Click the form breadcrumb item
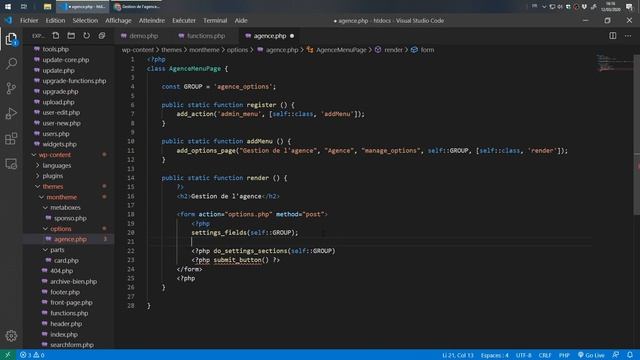The height and width of the screenshot is (360, 640). click(x=427, y=50)
